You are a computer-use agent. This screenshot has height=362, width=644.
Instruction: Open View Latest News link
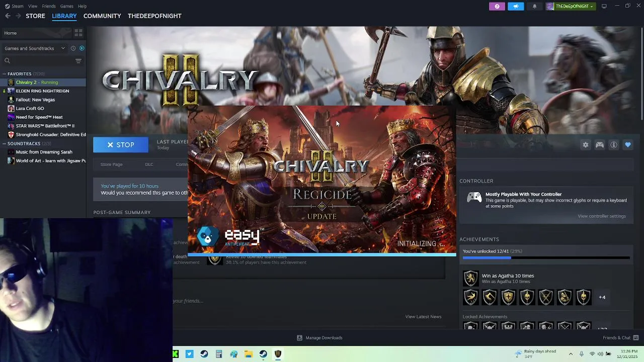423,317
